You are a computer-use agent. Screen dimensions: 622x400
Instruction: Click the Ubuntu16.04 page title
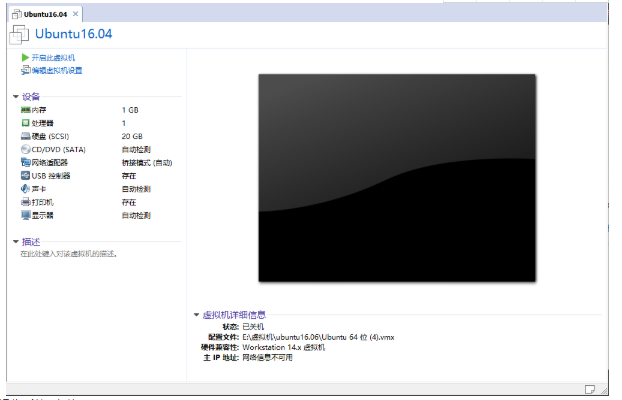(73, 34)
